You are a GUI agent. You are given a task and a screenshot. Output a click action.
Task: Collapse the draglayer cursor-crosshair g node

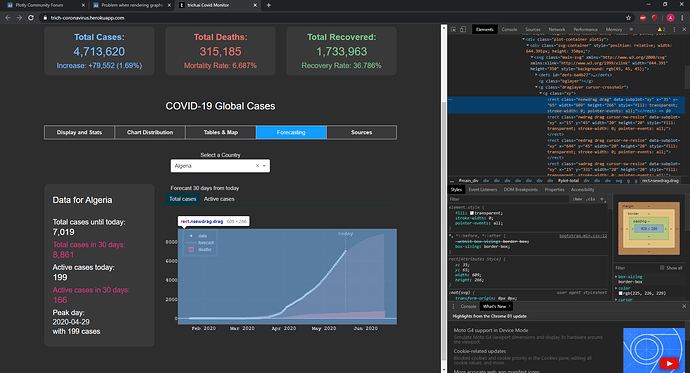pyautogui.click(x=536, y=87)
